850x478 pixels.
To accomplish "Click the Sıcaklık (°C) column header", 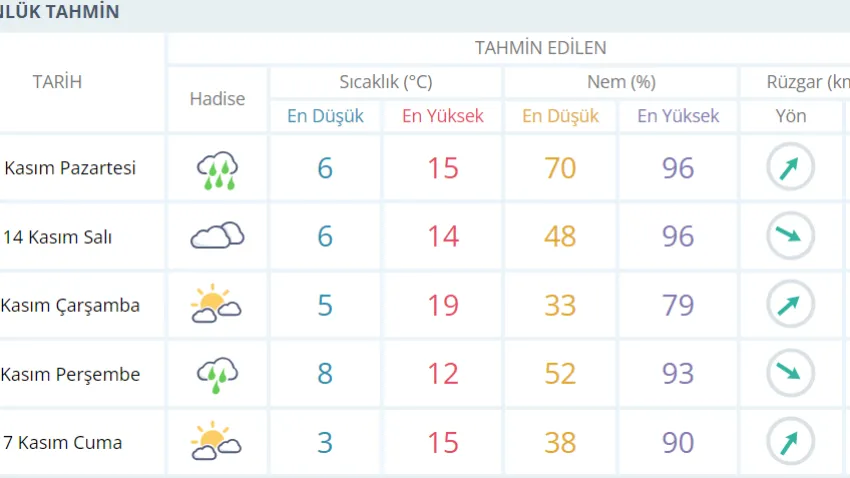I will (x=386, y=82).
